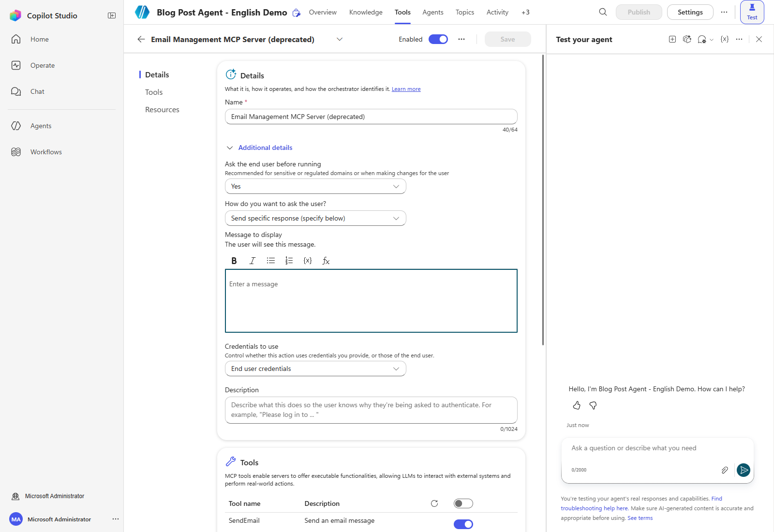Open the Credentials to use dropdown

point(315,369)
